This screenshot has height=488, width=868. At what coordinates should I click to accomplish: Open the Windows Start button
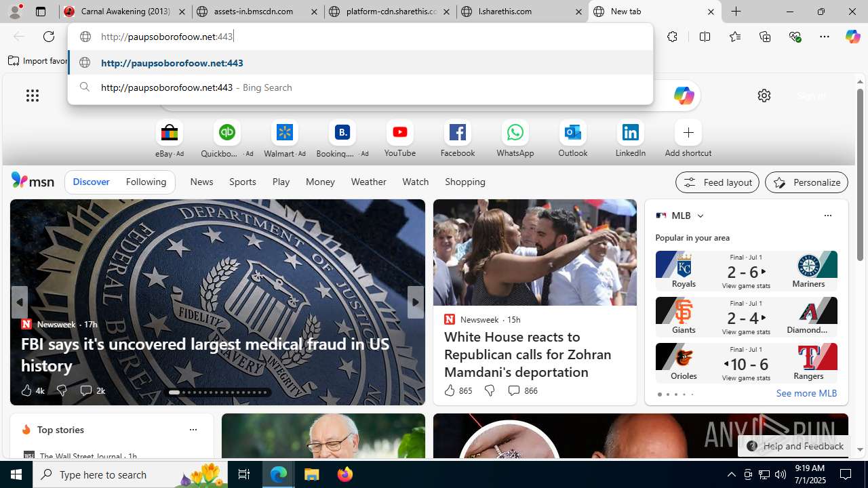pyautogui.click(x=16, y=474)
